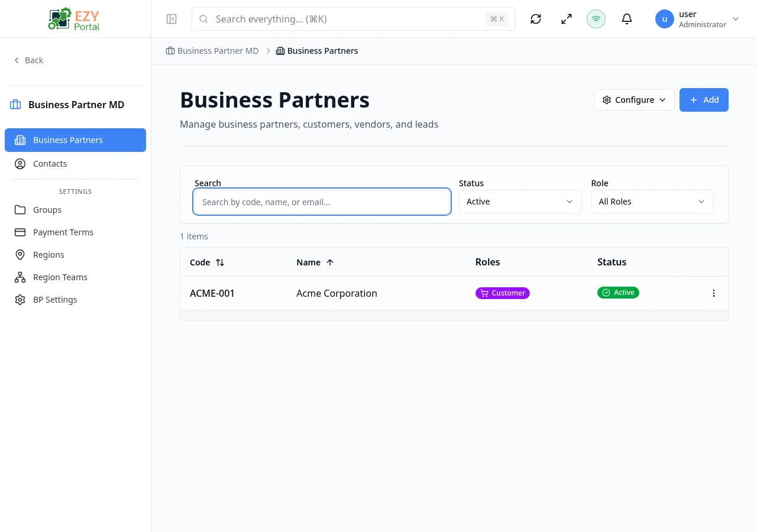Click the Add button
The height and width of the screenshot is (532, 757).
704,99
